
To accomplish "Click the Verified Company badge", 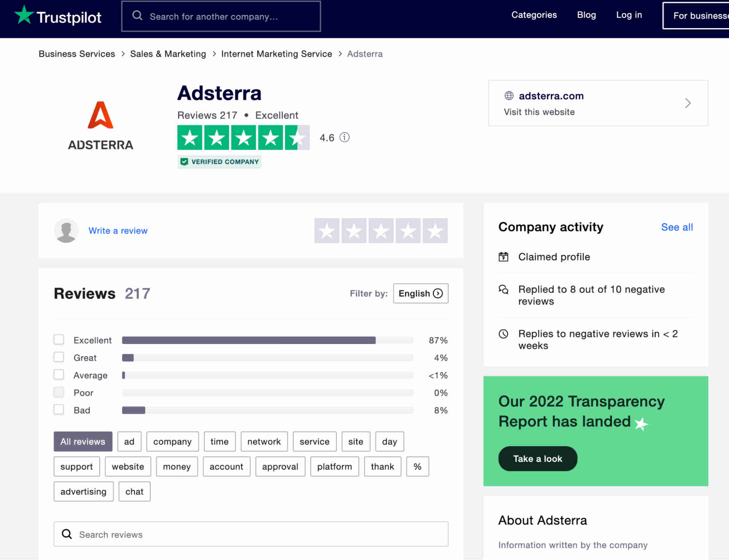I will (x=219, y=162).
